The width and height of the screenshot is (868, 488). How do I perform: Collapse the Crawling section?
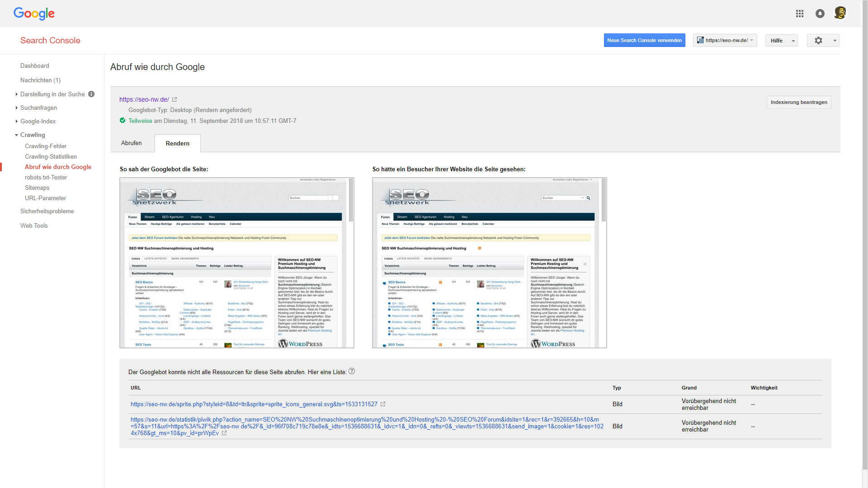[17, 135]
